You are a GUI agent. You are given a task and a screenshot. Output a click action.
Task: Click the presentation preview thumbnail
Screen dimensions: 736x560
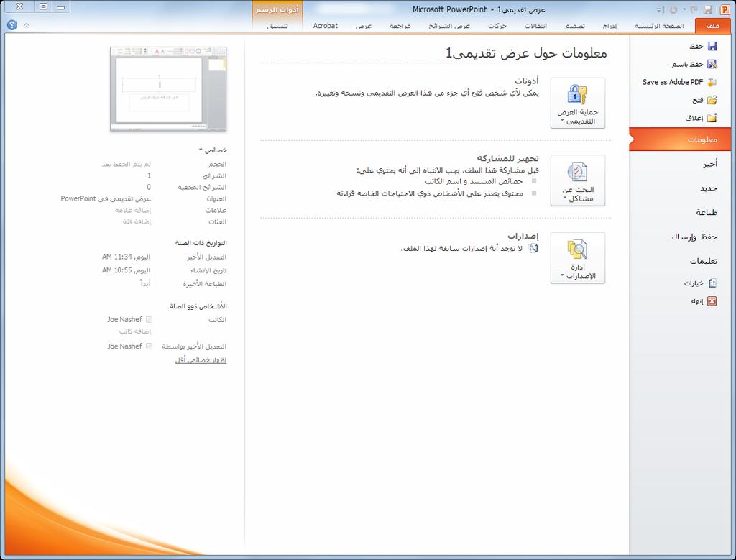point(168,88)
